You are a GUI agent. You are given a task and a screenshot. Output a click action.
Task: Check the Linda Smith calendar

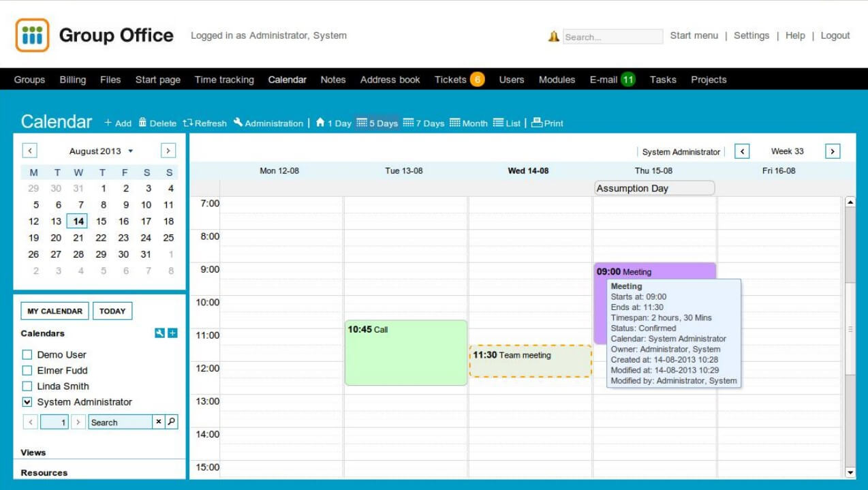[27, 386]
